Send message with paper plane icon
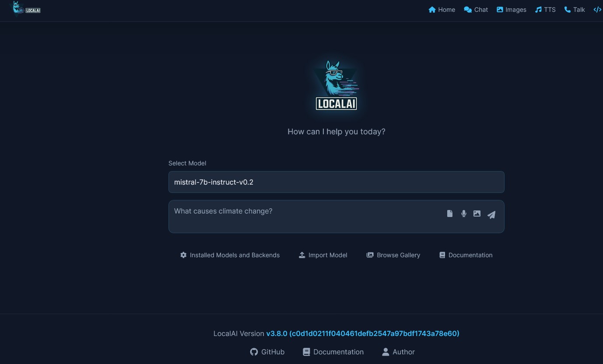This screenshot has height=364, width=603. (x=491, y=215)
